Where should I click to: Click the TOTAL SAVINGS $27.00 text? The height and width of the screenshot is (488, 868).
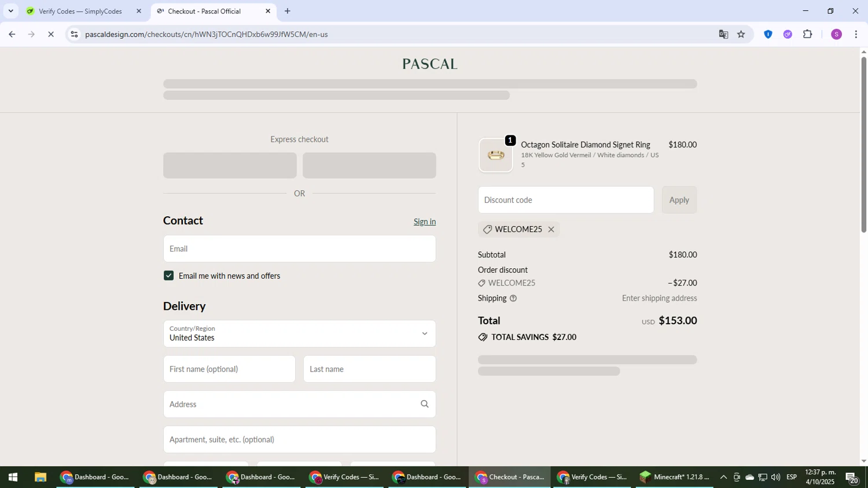click(534, 337)
